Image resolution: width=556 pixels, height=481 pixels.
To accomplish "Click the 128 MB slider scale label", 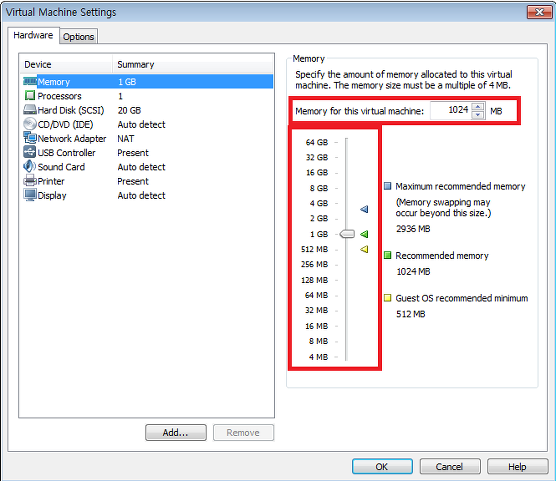I will point(315,280).
